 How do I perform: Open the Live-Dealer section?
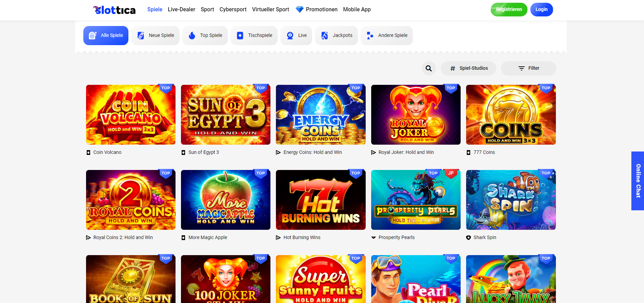[x=182, y=10]
